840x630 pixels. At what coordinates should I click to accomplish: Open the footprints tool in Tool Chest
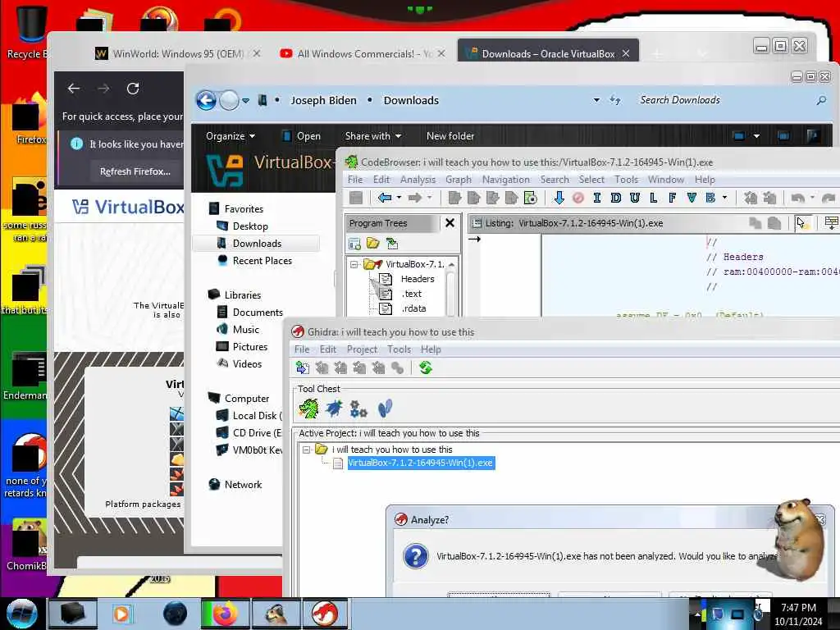(385, 409)
